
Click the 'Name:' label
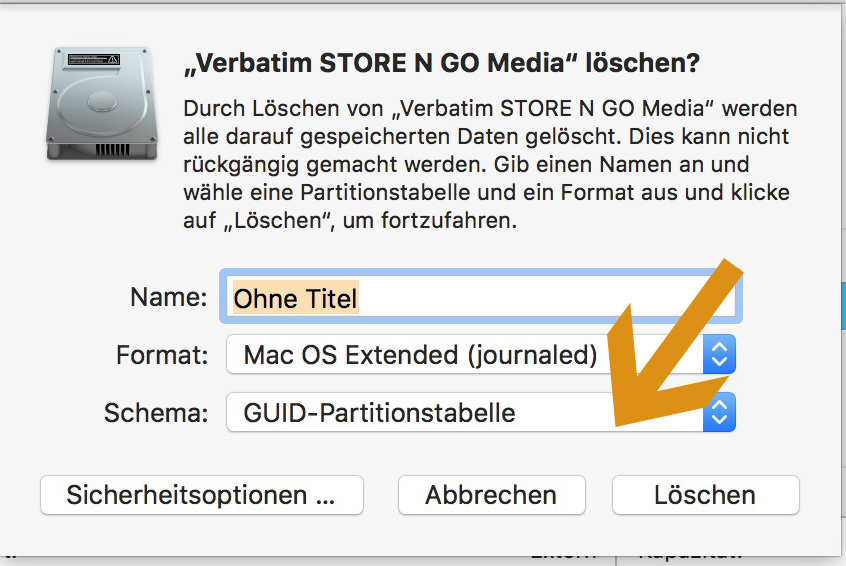(169, 297)
